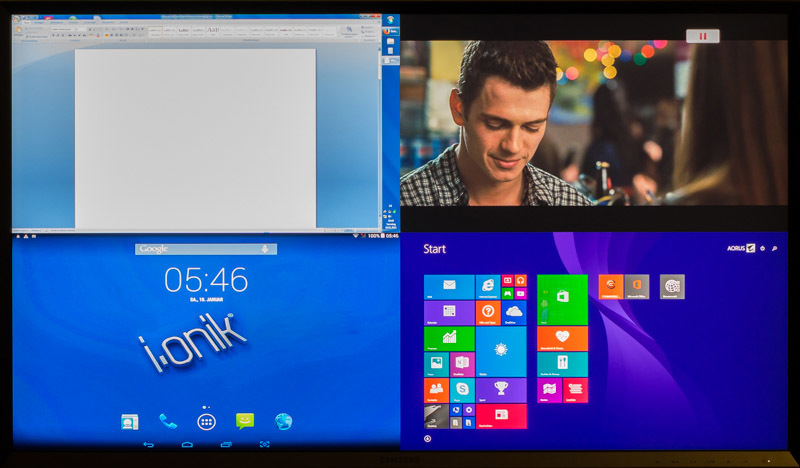Open the magenta Camera small tile
800x468 pixels.
[520, 293]
